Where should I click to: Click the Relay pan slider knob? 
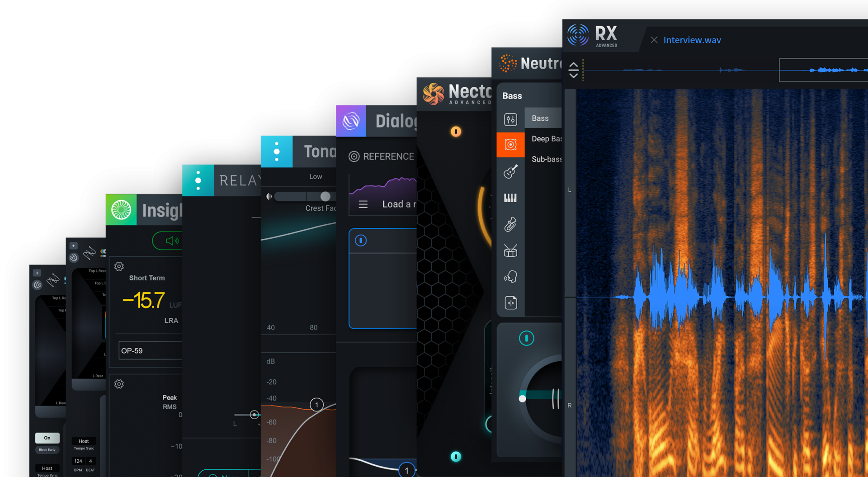coord(254,415)
